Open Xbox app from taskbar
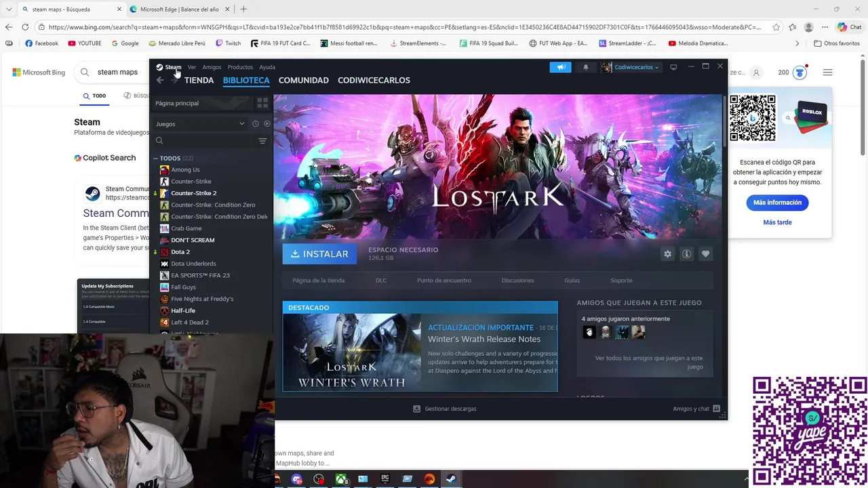The image size is (868, 488). point(341,479)
